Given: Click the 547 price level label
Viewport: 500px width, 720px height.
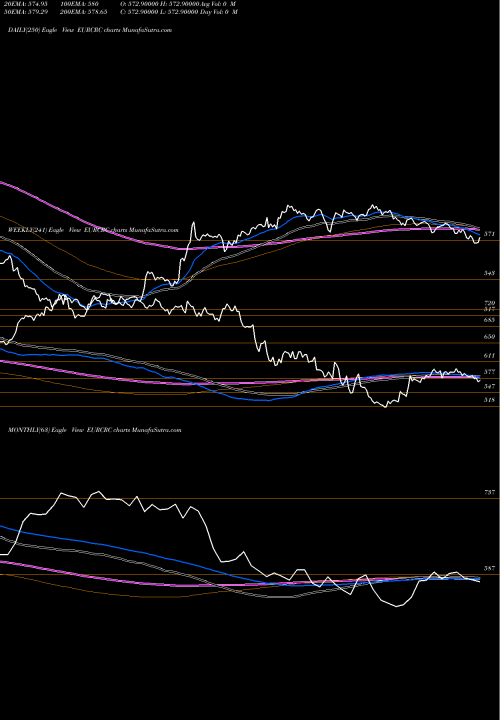Looking at the screenshot, I should point(489,386).
